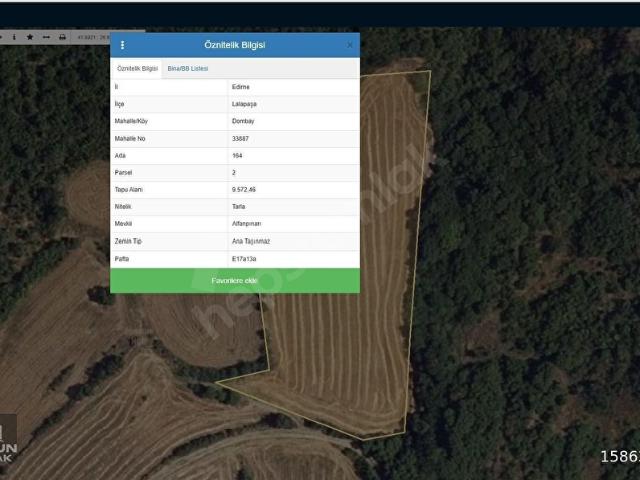Click the info icon in map toolbar
The height and width of the screenshot is (480, 640).
14,37
